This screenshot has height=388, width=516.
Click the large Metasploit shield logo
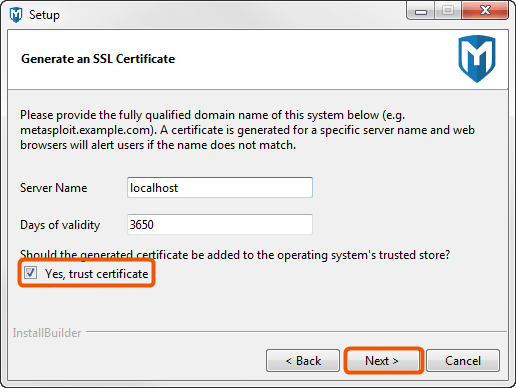[477, 59]
